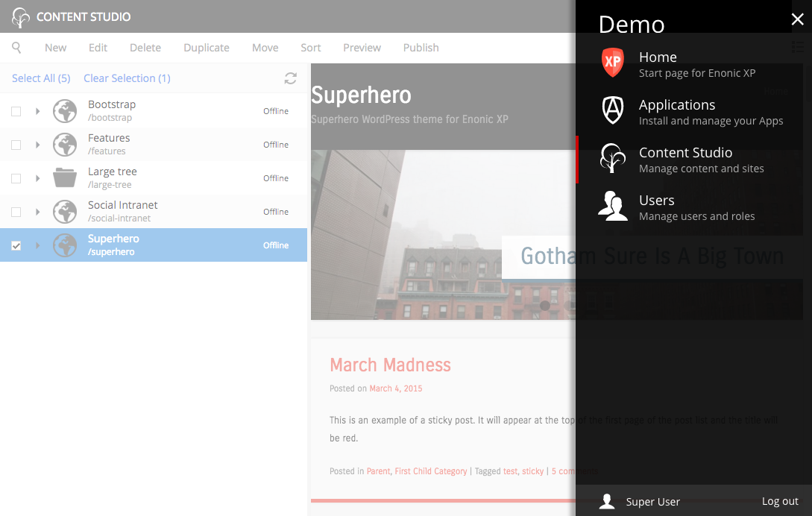Image resolution: width=812 pixels, height=516 pixels.
Task: Refresh the content tree with refresh icon
Action: tap(291, 78)
